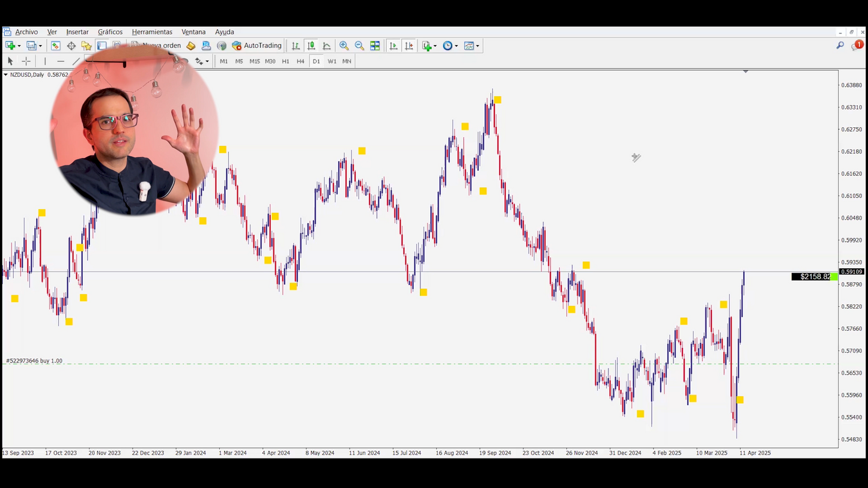Switch chart to line chart
The image size is (868, 488).
(x=327, y=46)
